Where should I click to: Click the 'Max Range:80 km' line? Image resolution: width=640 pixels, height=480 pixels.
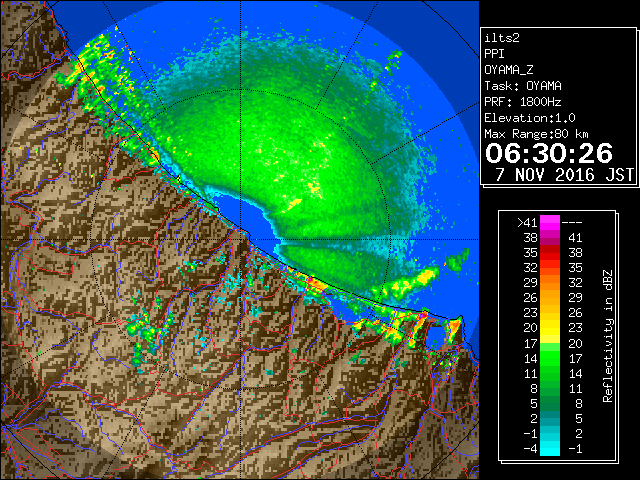[x=536, y=134]
